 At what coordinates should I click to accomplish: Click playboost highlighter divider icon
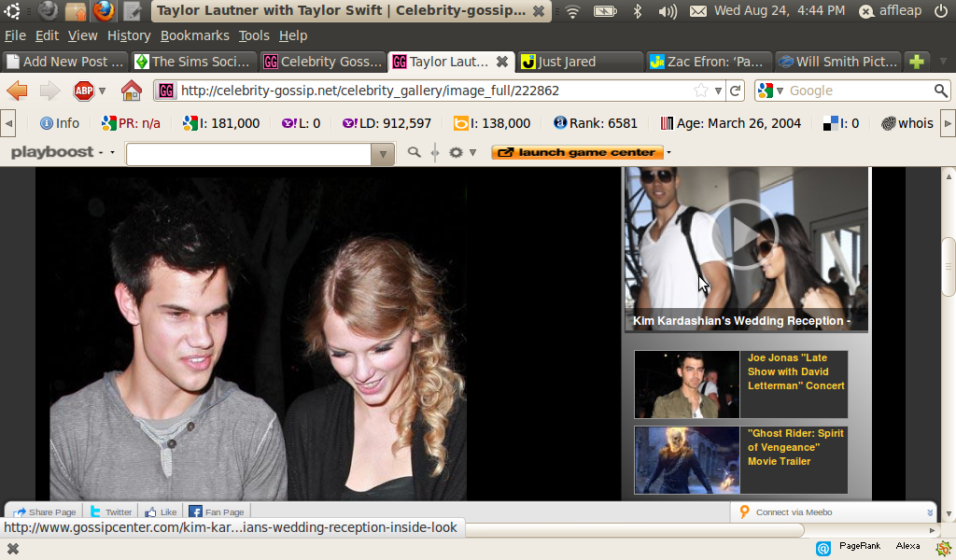(435, 152)
